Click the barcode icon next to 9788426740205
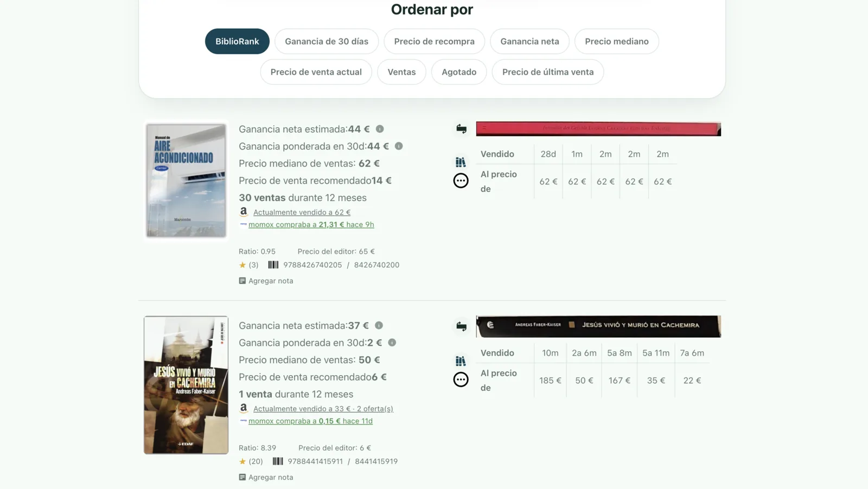868x489 pixels. pyautogui.click(x=273, y=265)
